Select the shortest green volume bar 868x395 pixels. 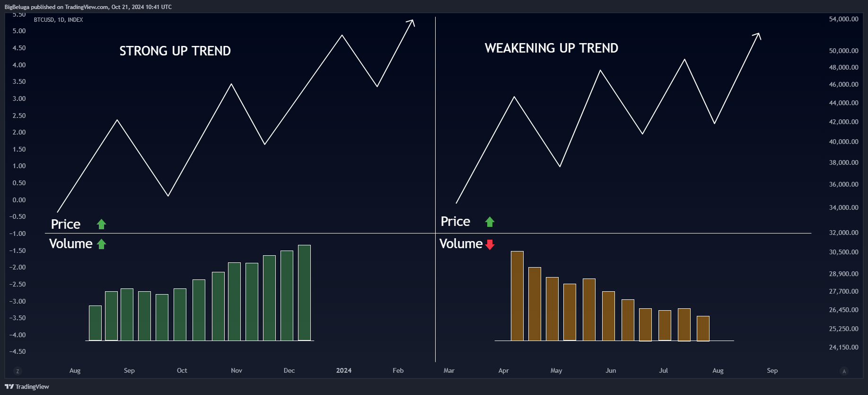(95, 323)
